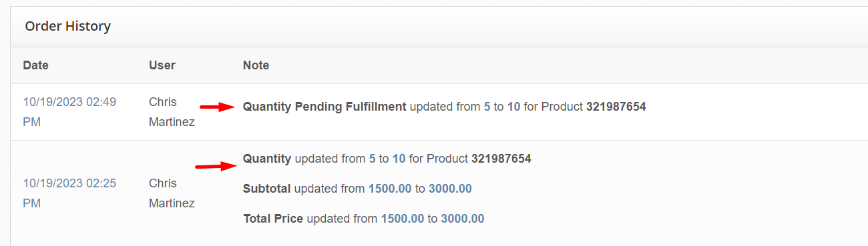Click the 3000.00 value in Subtotal line
The height and width of the screenshot is (246, 868).
[450, 189]
